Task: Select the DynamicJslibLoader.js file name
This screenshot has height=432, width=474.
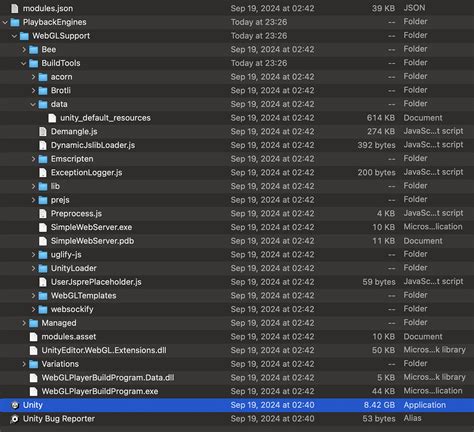Action: coord(93,145)
